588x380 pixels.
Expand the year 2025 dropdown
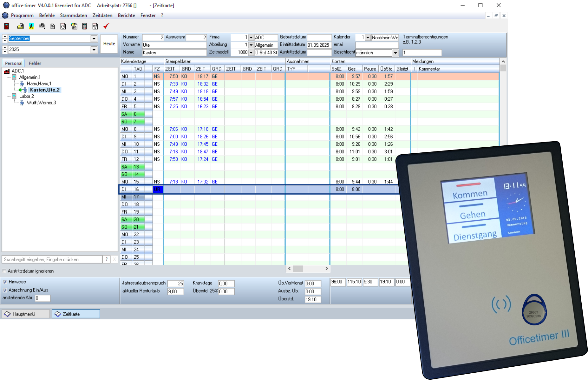tap(94, 50)
